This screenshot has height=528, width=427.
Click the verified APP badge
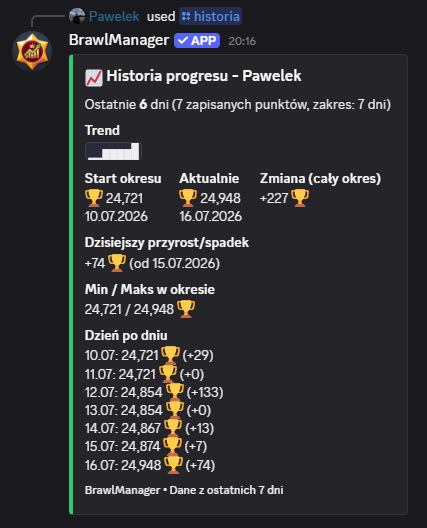coord(197,41)
